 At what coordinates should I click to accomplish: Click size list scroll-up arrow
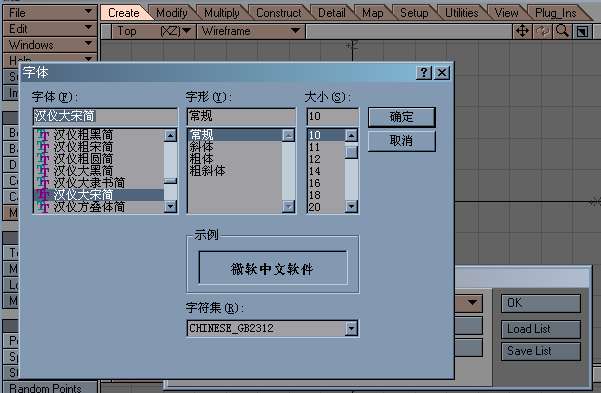pyautogui.click(x=351, y=135)
